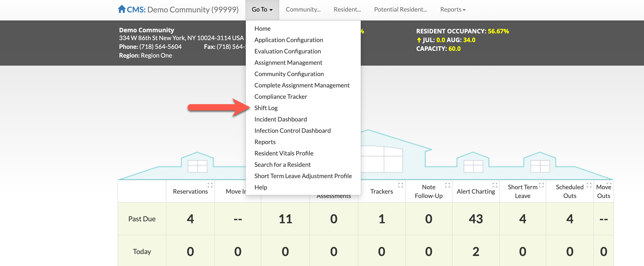Collapse the Go To dropdown
644x266 pixels.
tap(262, 10)
